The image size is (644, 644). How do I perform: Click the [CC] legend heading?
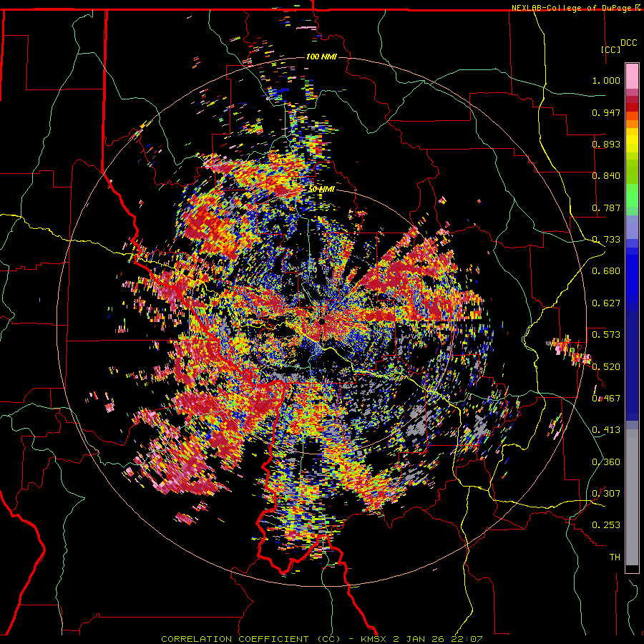(x=610, y=49)
